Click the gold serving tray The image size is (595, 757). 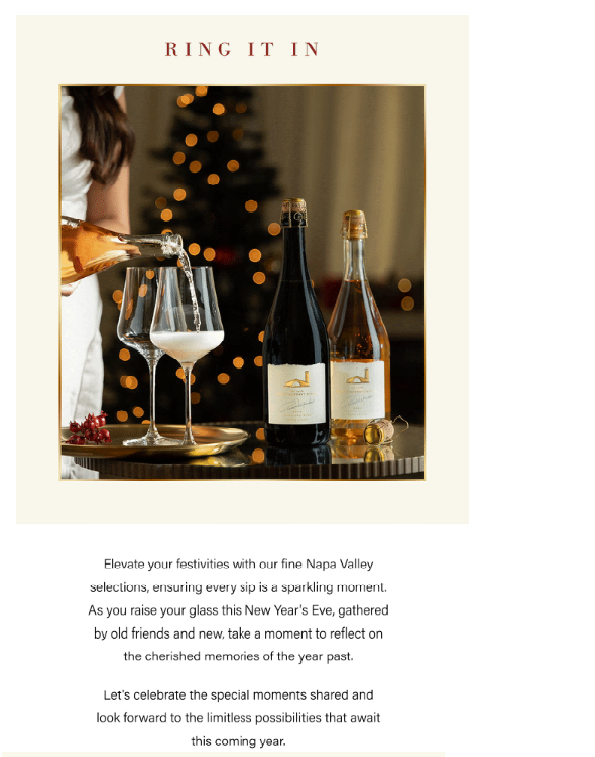tap(155, 440)
